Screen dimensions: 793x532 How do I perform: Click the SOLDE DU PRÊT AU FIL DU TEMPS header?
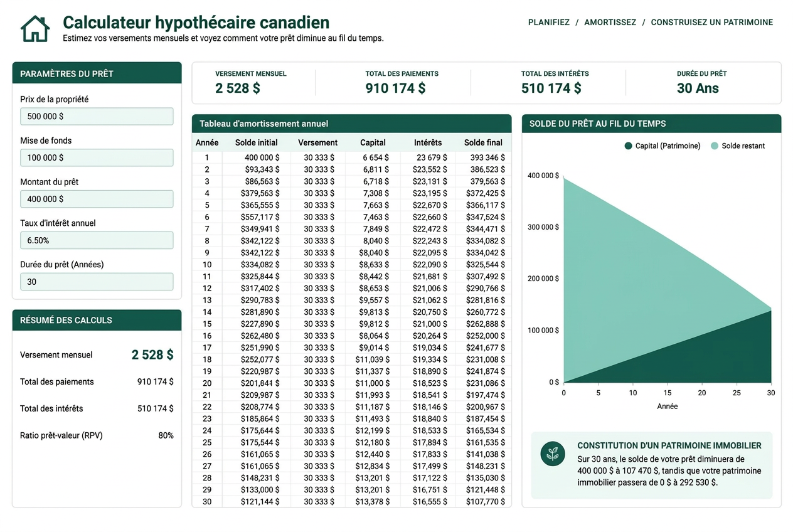651,124
